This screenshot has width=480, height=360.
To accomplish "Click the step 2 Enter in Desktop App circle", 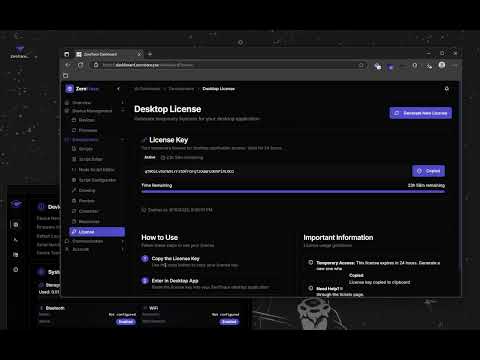I will click(145, 281).
